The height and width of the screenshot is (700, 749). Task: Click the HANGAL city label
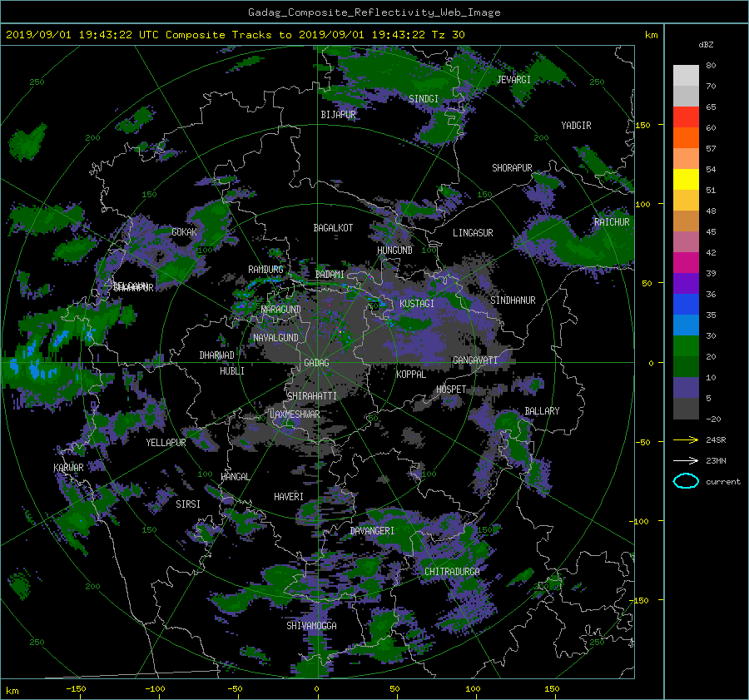[235, 477]
